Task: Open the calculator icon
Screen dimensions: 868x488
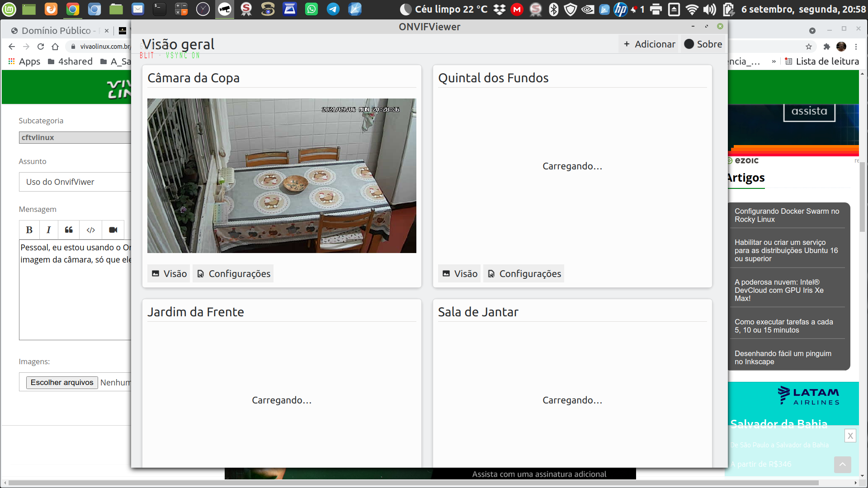Action: (181, 9)
